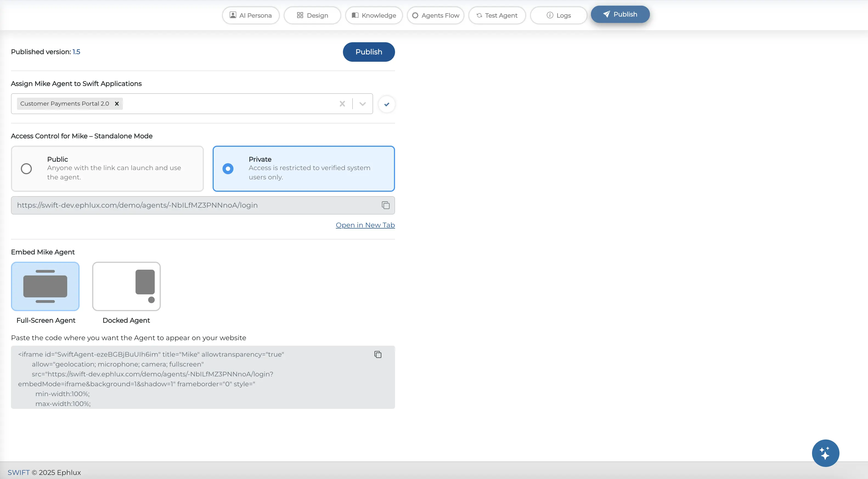View the Logs tab
The width and height of the screenshot is (868, 479).
point(558,15)
